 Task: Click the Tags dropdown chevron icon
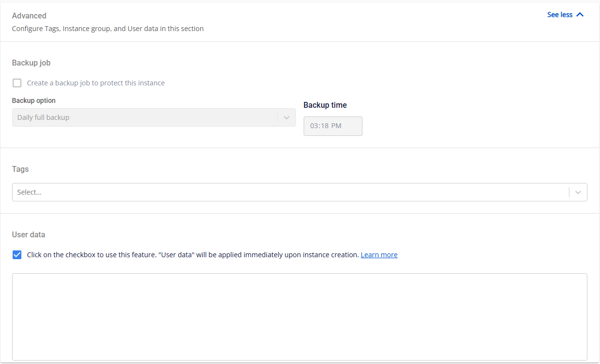coord(578,192)
